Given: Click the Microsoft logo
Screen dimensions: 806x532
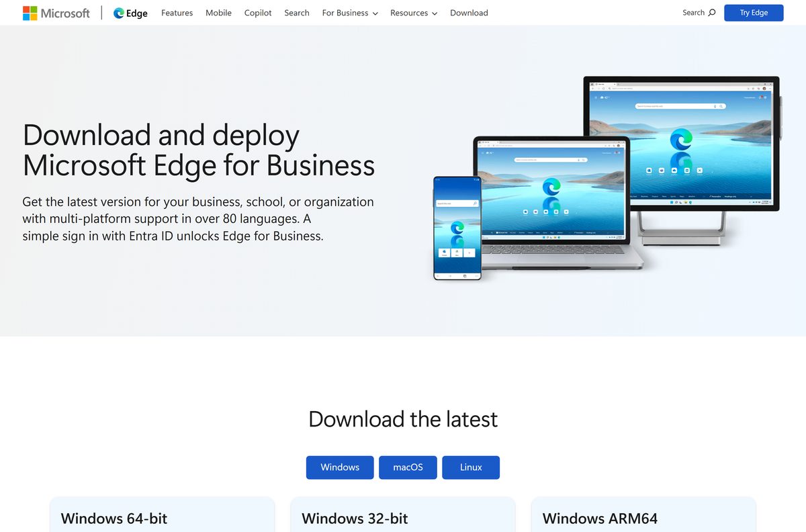Looking at the screenshot, I should (56, 13).
